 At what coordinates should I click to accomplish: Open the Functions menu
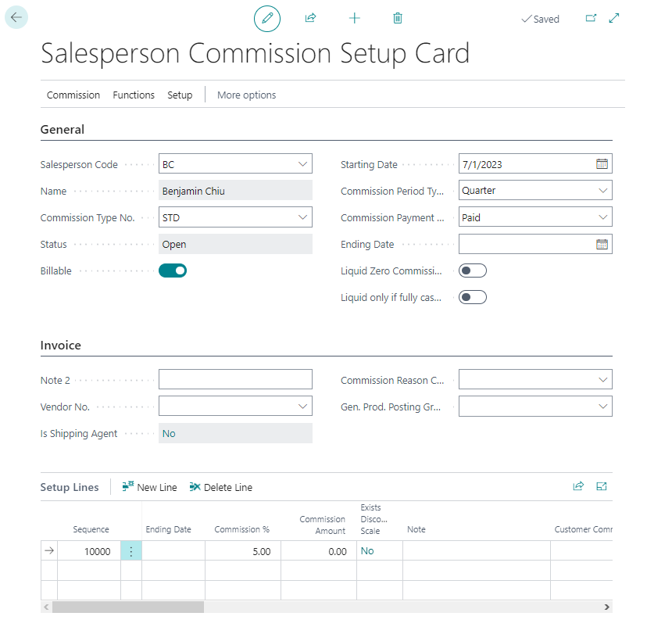pyautogui.click(x=134, y=95)
